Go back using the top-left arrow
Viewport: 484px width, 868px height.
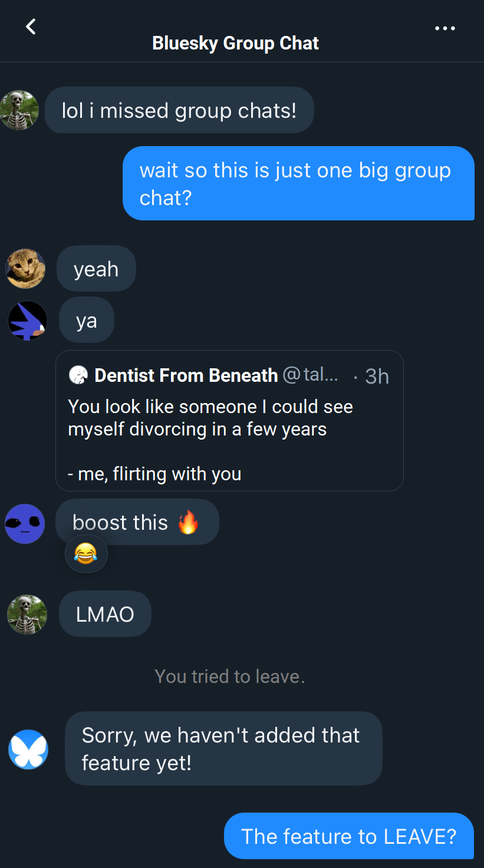[x=31, y=27]
